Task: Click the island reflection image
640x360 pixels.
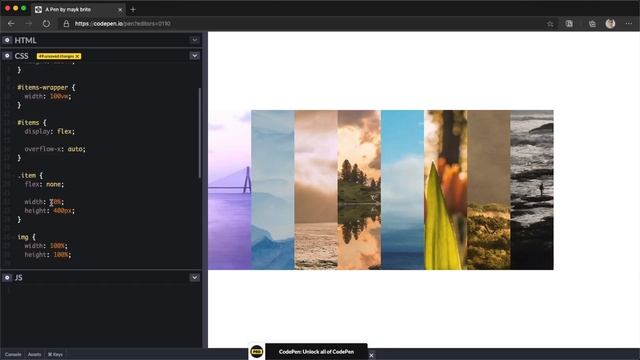Action: click(x=359, y=190)
